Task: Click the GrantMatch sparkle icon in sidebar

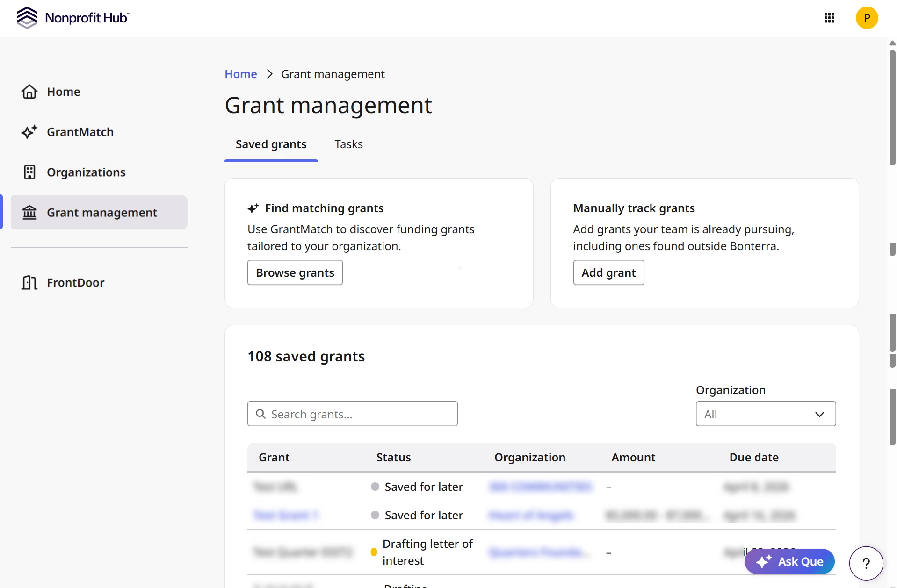Action: 29,132
